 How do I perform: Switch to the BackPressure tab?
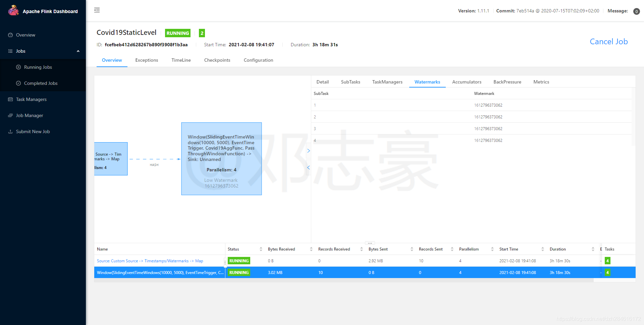coord(507,82)
